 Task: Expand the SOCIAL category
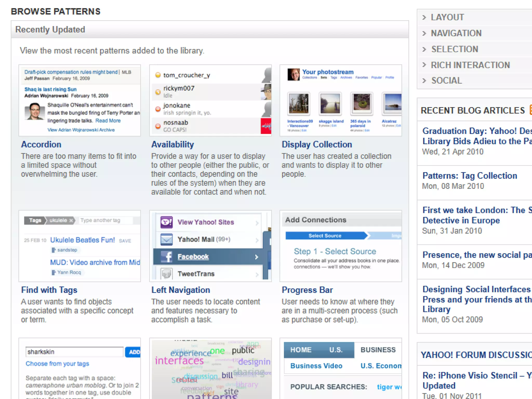click(446, 81)
